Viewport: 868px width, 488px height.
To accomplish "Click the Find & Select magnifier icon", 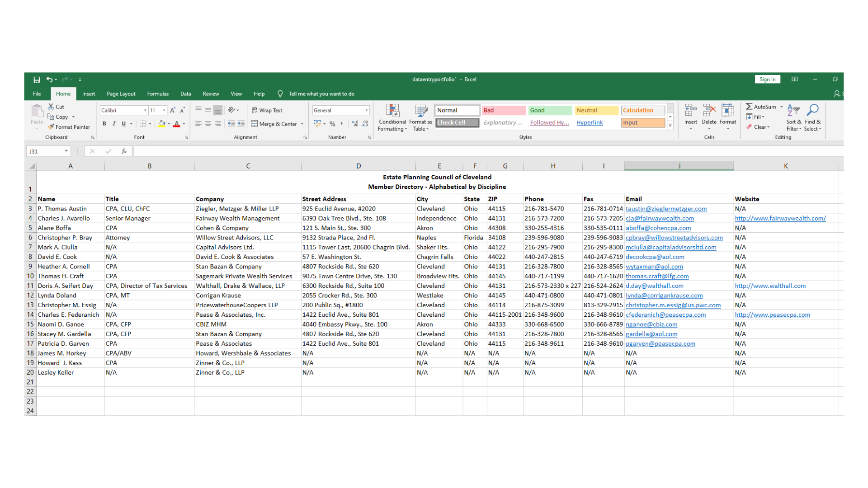I will 812,111.
